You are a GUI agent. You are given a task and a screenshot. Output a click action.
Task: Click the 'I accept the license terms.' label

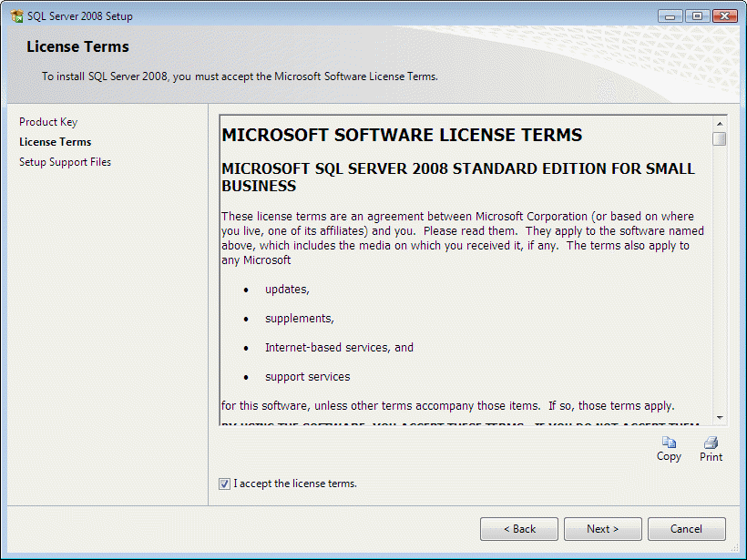295,484
